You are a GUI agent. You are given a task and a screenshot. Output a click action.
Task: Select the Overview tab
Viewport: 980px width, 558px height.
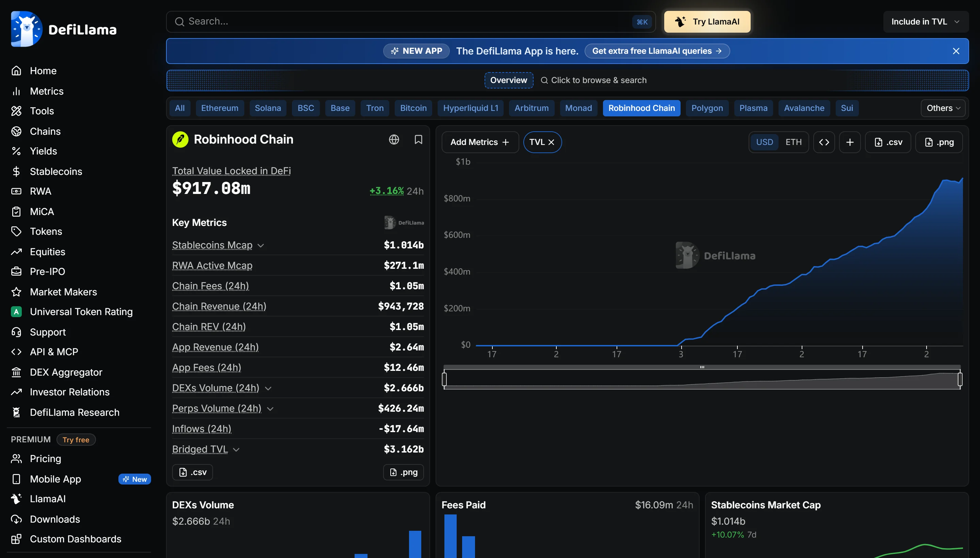pos(509,80)
